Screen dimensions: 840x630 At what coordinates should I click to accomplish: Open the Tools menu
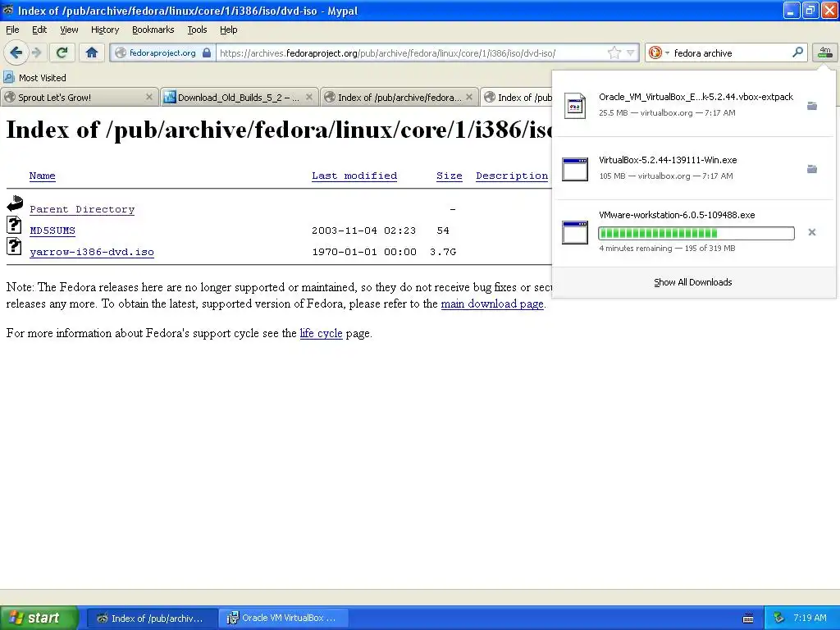click(197, 30)
